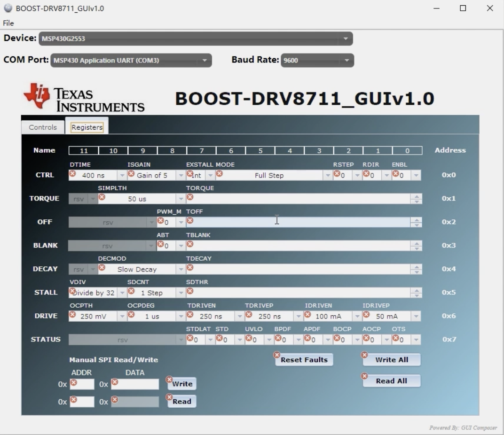
Task: Click the error icon beside the TORQUE value field
Action: click(190, 197)
